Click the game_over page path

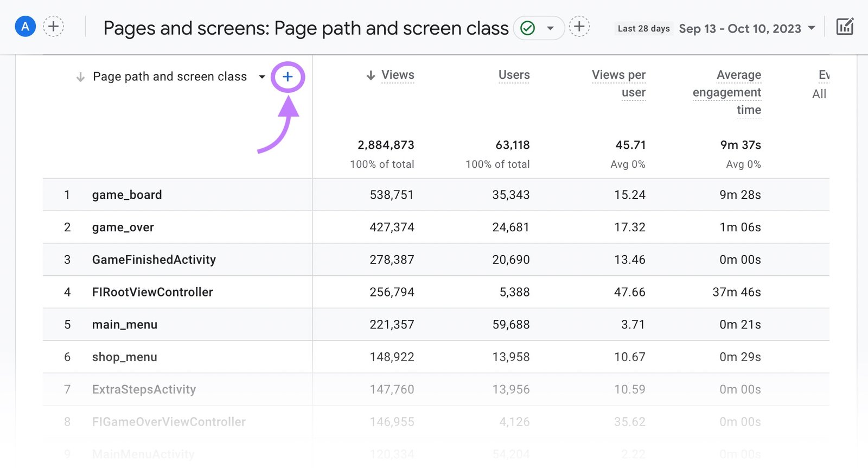123,227
